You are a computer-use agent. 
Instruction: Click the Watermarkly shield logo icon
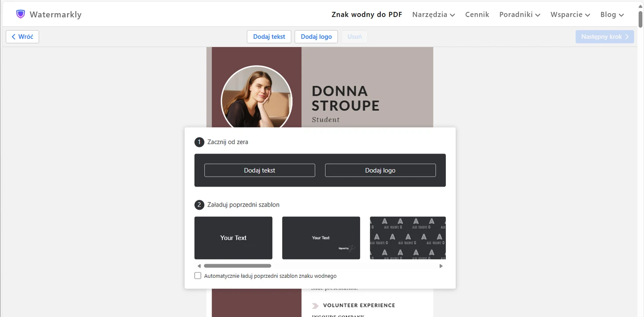click(21, 14)
